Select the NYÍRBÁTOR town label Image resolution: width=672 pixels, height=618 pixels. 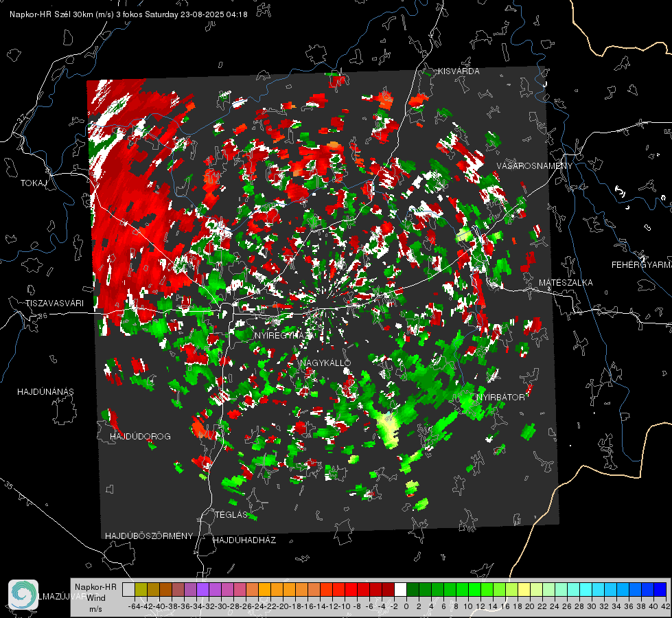click(x=500, y=397)
